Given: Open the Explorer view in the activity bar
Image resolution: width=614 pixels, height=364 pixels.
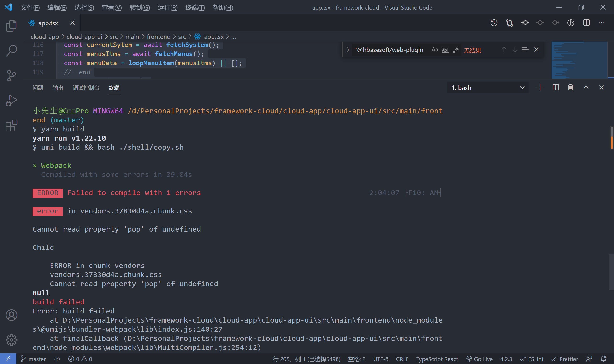Looking at the screenshot, I should (x=11, y=26).
